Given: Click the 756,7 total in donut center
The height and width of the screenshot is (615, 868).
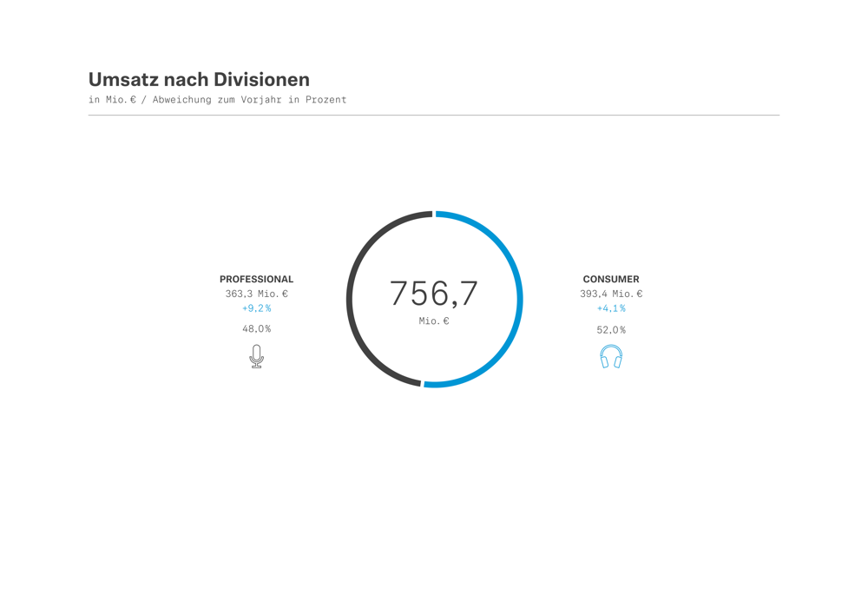Looking at the screenshot, I should point(434,294).
